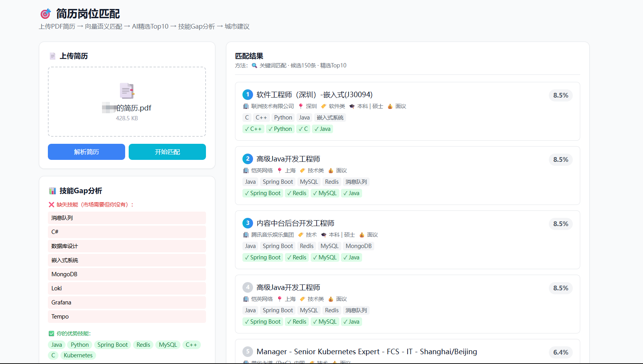Click the 的简历.pdf file name in upload box
The image size is (643, 364).
click(133, 108)
